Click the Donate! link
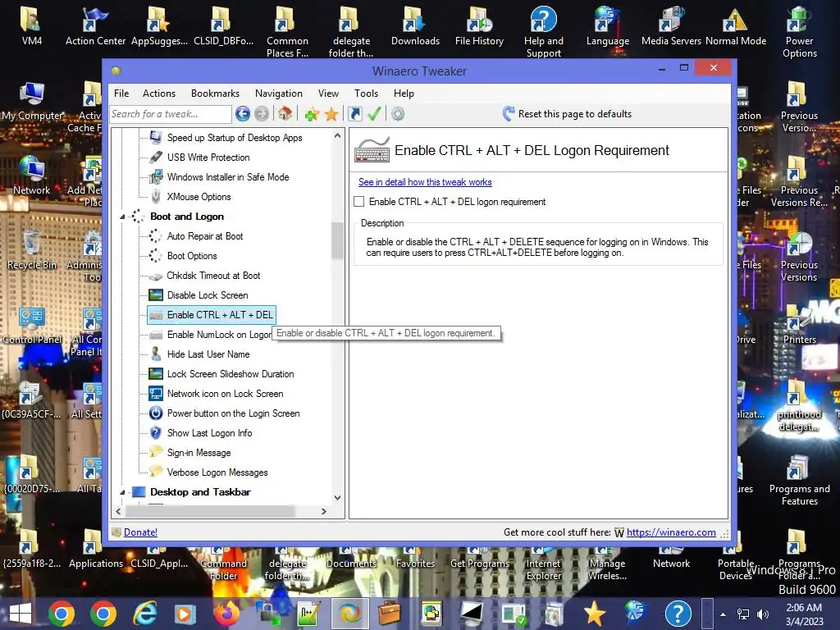 140,532
